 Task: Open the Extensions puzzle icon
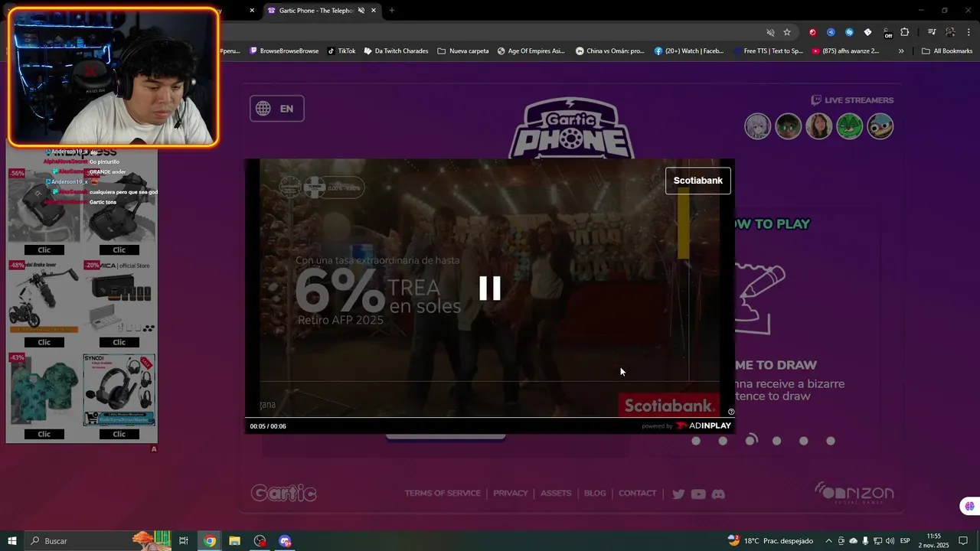click(x=905, y=32)
